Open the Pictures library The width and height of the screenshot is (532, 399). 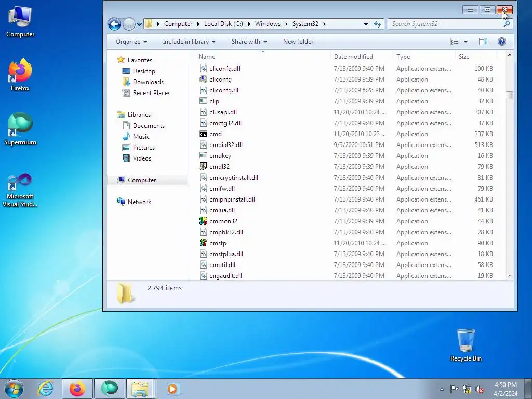[x=144, y=147]
